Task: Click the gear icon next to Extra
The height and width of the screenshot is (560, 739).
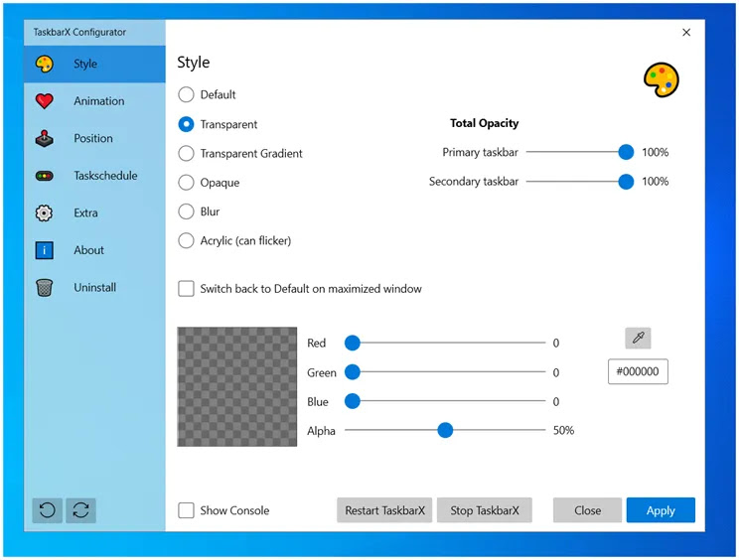Action: tap(45, 212)
